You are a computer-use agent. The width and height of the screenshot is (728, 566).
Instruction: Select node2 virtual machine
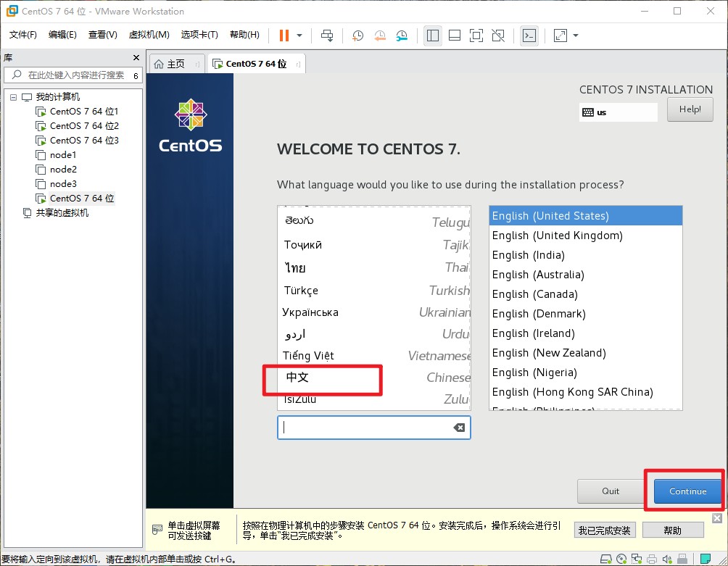56,169
